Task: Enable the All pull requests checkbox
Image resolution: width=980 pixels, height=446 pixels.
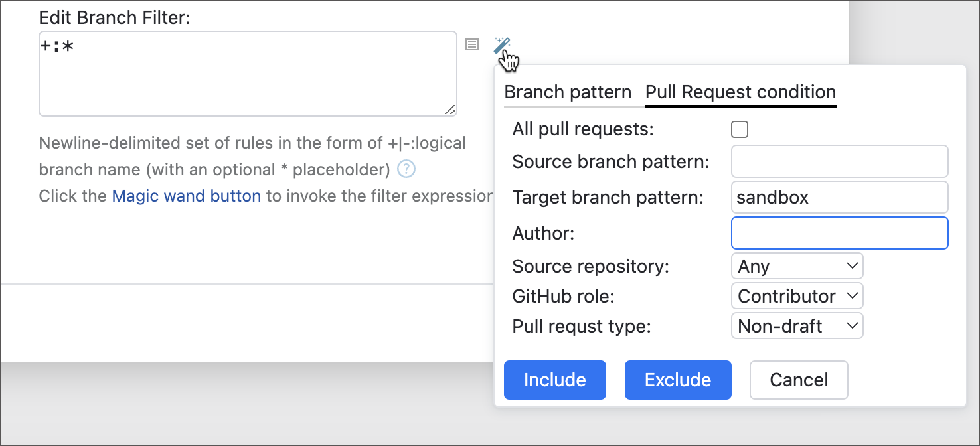Action: coord(739,129)
